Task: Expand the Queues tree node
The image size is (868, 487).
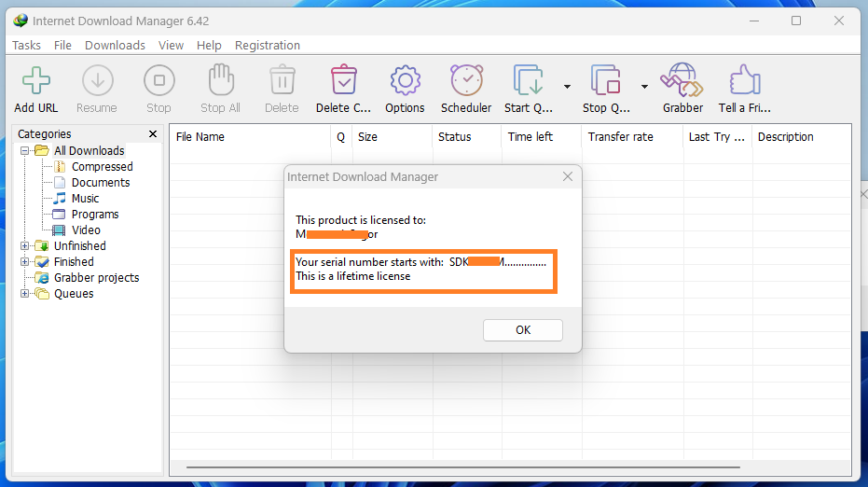Action: click(x=24, y=294)
